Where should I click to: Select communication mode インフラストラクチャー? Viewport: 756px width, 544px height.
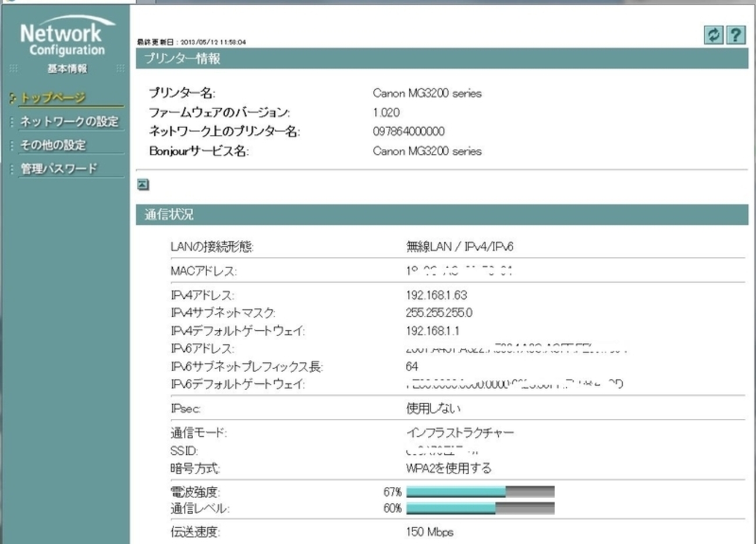click(x=460, y=433)
